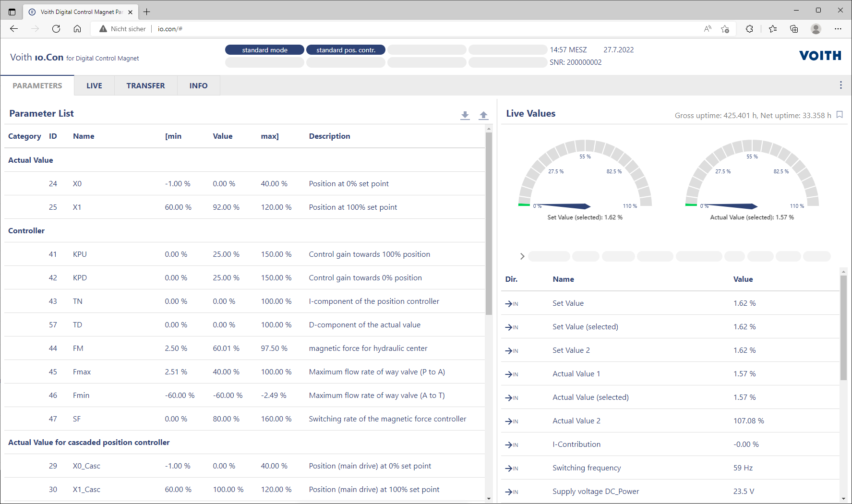The height and width of the screenshot is (504, 852).
Task: Click the Switching frequency IN arrow icon
Action: (x=512, y=468)
